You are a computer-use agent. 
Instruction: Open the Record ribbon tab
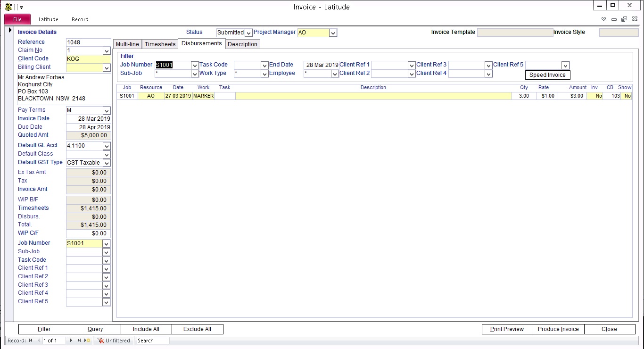(x=80, y=19)
